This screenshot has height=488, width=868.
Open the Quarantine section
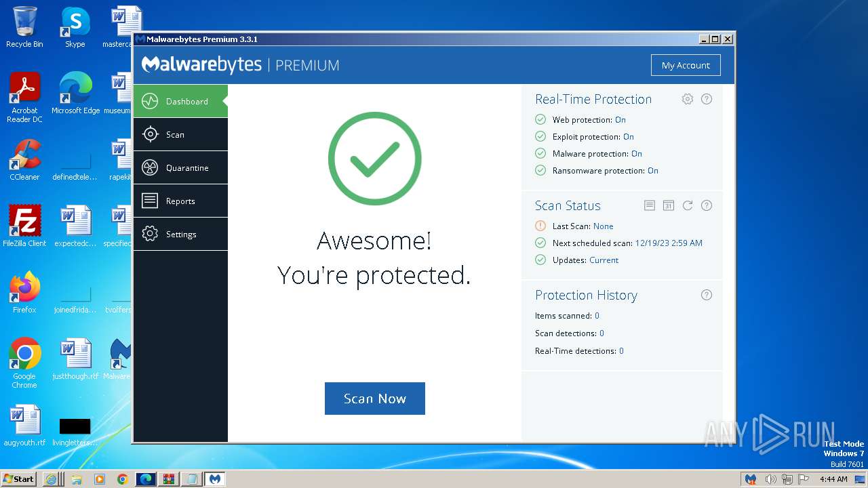click(x=180, y=168)
